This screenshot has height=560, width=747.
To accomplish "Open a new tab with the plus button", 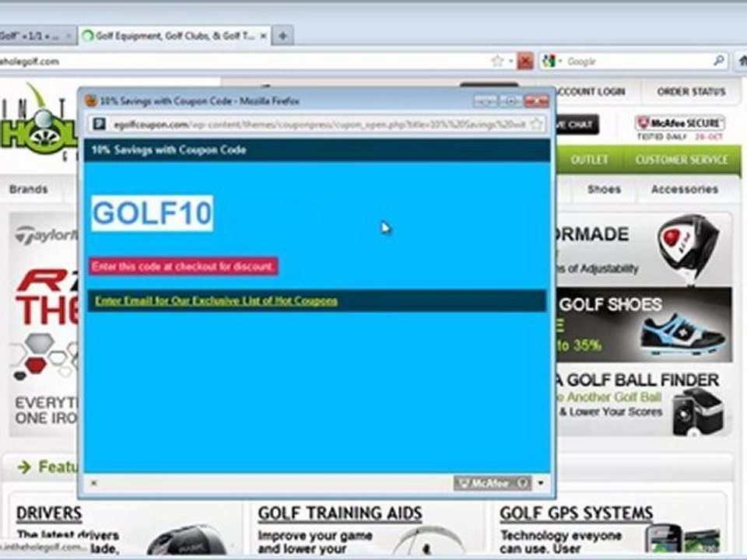I will click(282, 36).
